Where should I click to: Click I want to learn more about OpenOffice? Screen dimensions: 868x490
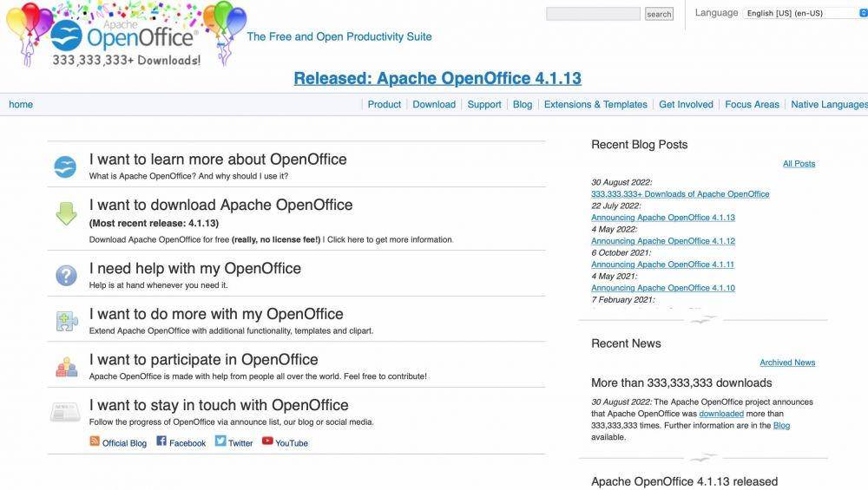[x=218, y=160]
